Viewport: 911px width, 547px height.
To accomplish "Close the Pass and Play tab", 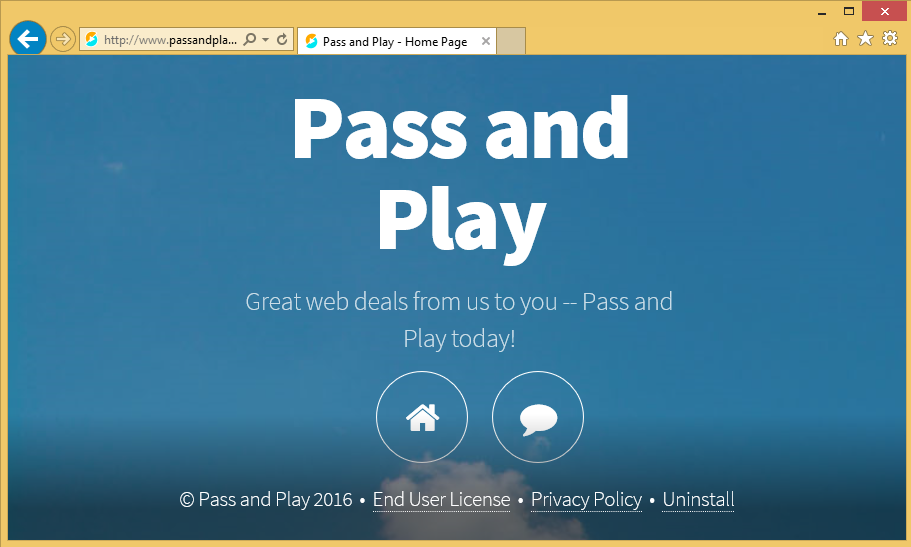I will pyautogui.click(x=486, y=42).
